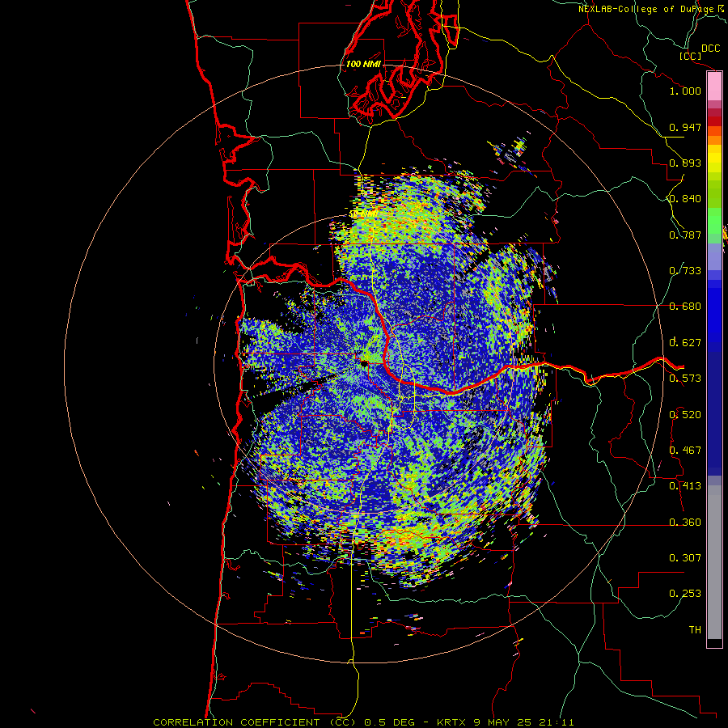Click the 0.680 scale value

tap(685, 307)
